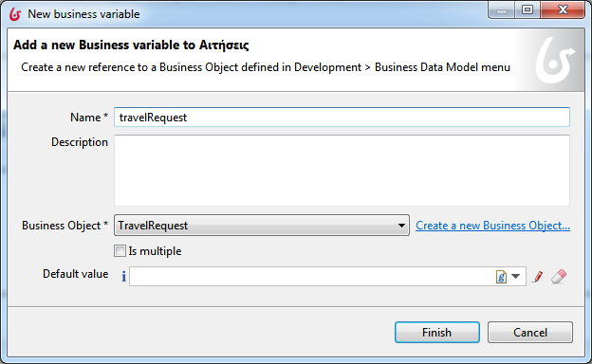Click into the Default value expression field
Screen dimensions: 592x364
pos(312,277)
